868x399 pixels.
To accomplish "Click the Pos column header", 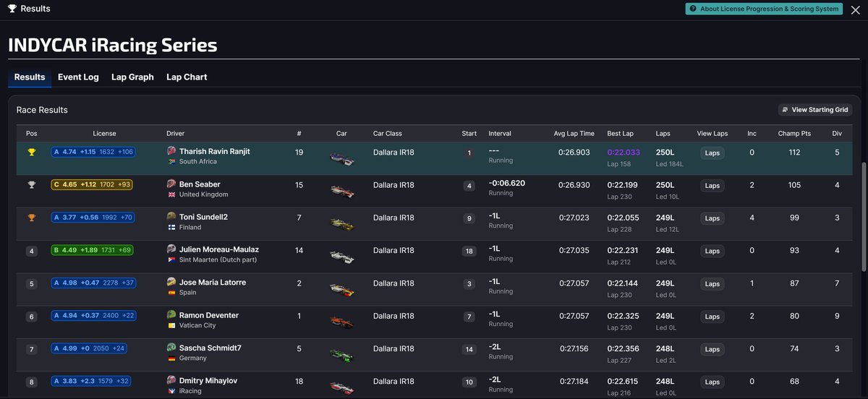I will click(31, 134).
